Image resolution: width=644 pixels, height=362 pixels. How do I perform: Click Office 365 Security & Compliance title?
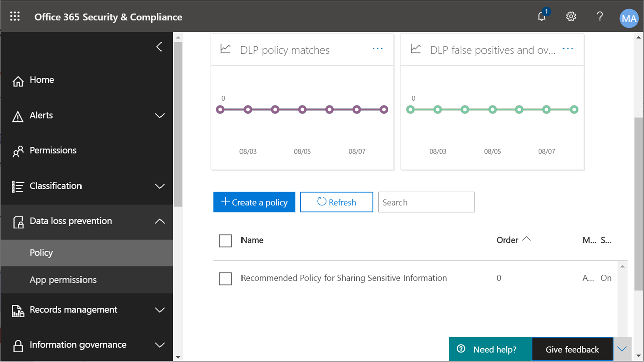108,17
